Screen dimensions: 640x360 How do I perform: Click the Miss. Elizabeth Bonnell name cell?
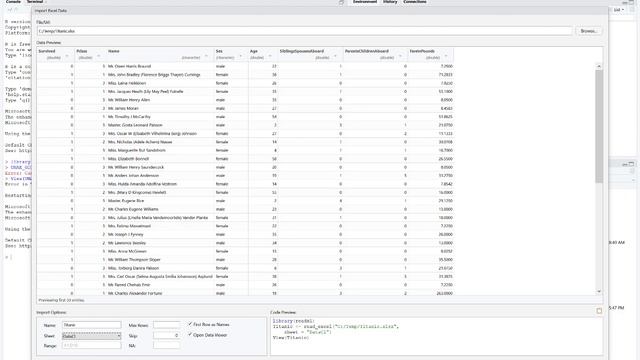[x=128, y=159]
